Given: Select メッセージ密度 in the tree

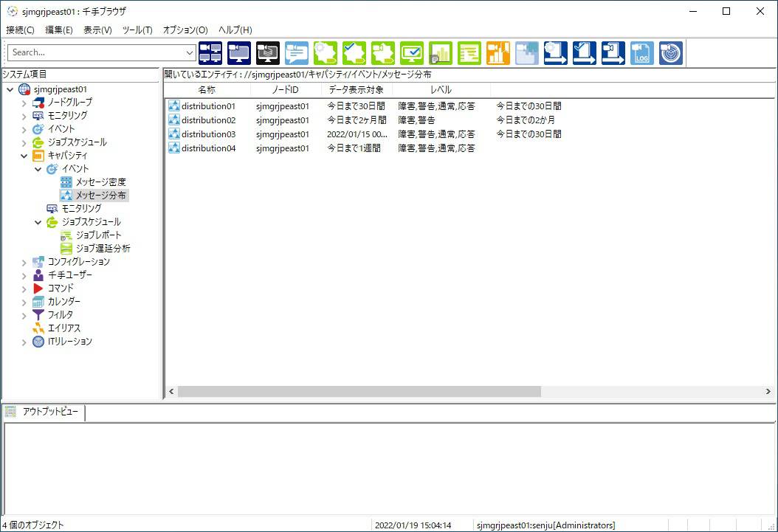Looking at the screenshot, I should 100,182.
